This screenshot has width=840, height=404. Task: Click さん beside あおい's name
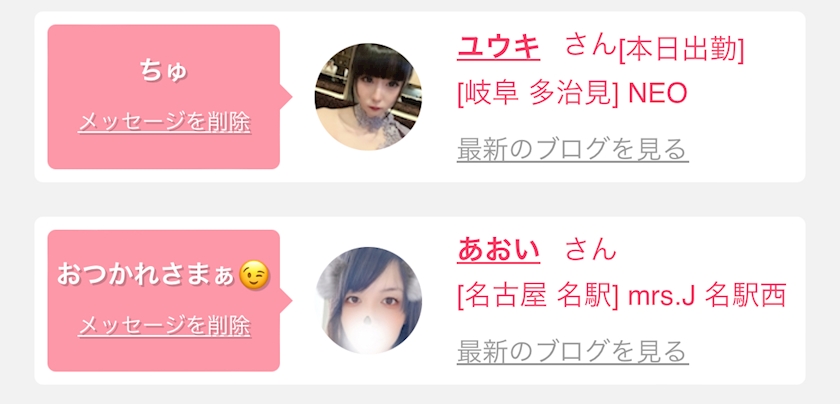pos(590,250)
